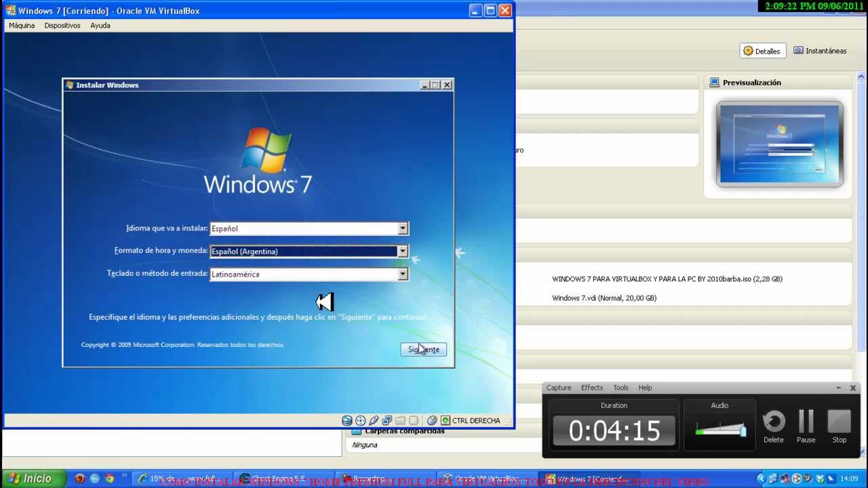Open the Inicio start menu

(x=33, y=479)
